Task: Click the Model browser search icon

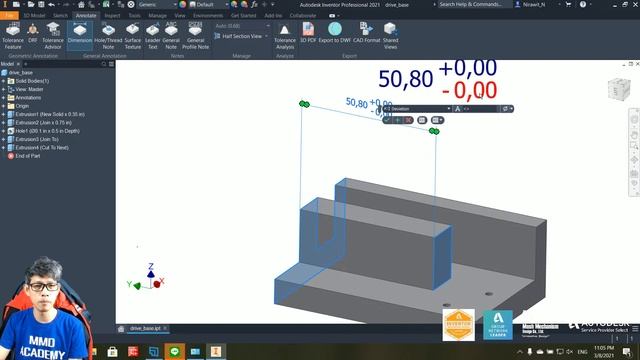Action: [x=103, y=64]
